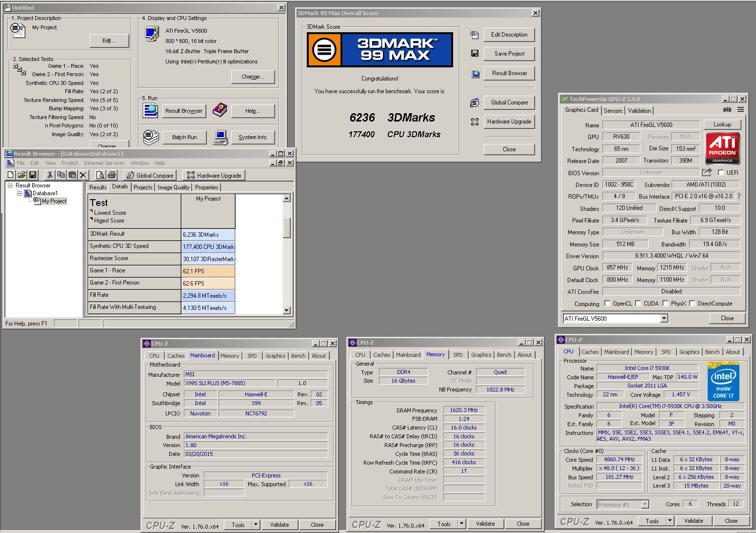Select My Project in the result tree
Image resolution: width=756 pixels, height=533 pixels.
point(54,201)
